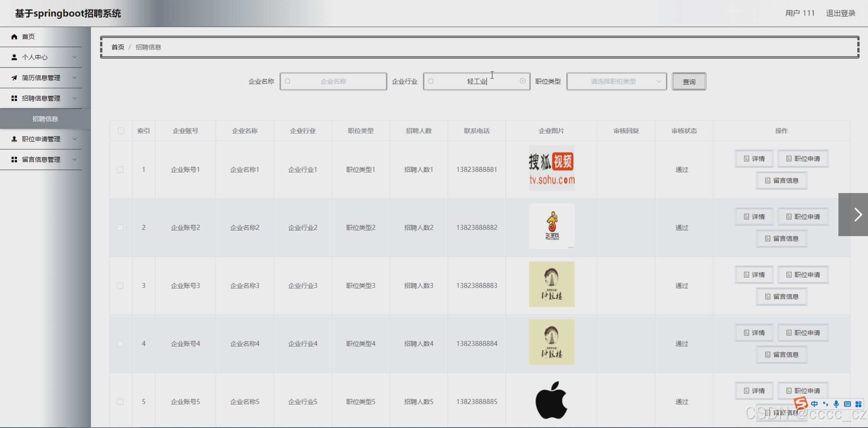Click Sogou IME keyboard icon
The width and height of the screenshot is (868, 428).
click(x=847, y=404)
